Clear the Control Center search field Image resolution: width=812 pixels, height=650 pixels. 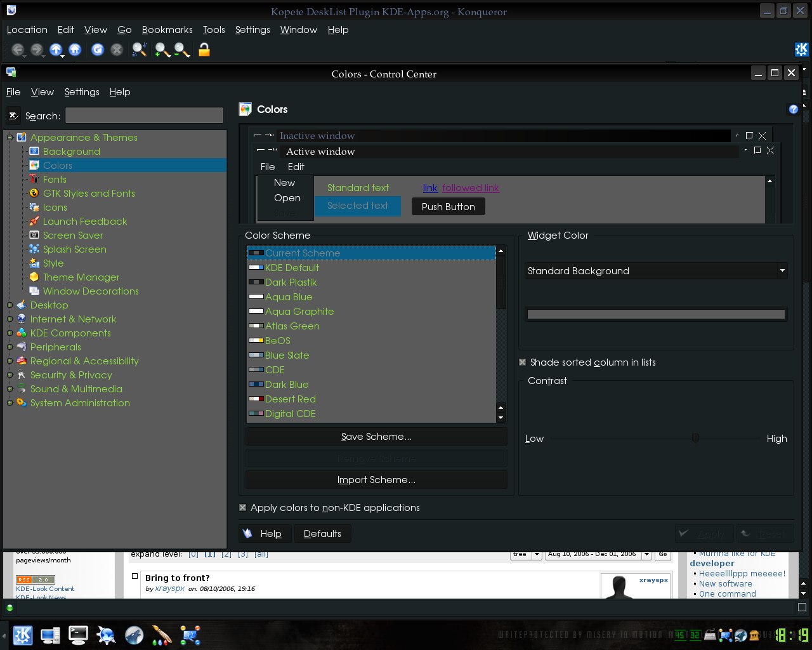[x=13, y=116]
